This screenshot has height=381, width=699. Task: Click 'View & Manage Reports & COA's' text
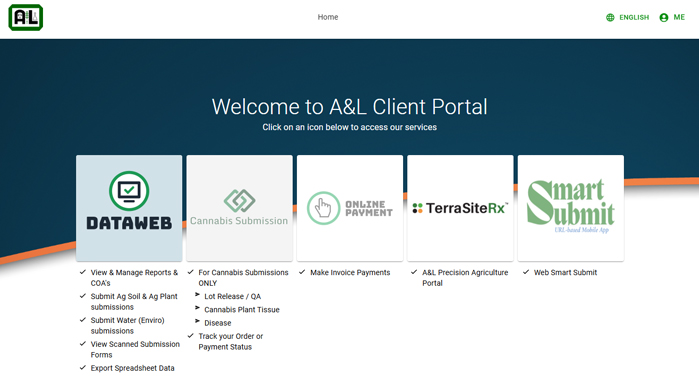pos(134,278)
